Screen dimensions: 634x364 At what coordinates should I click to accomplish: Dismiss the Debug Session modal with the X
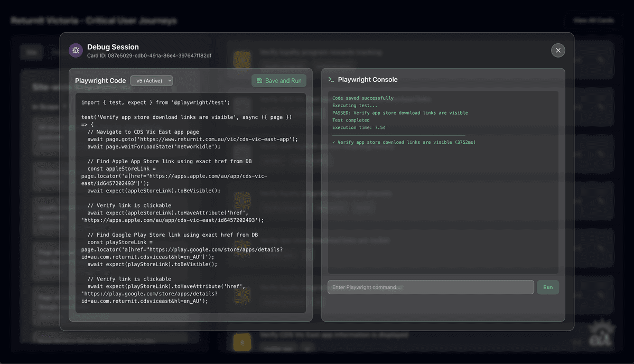coord(558,50)
